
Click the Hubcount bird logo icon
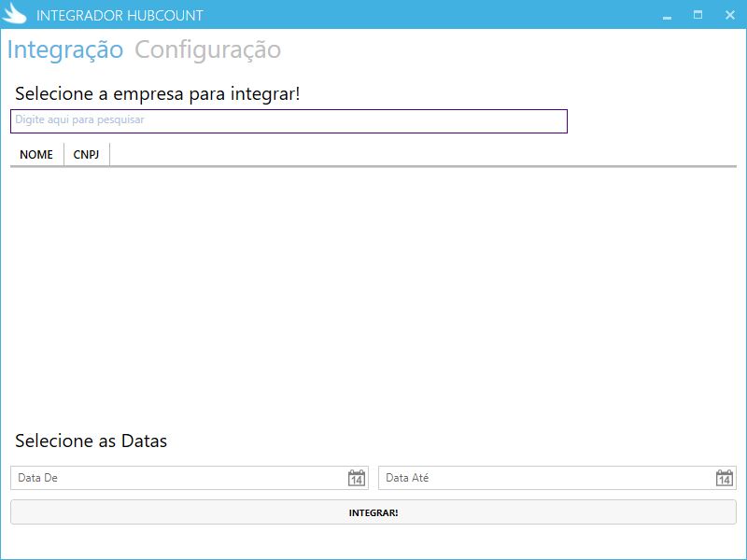14,14
